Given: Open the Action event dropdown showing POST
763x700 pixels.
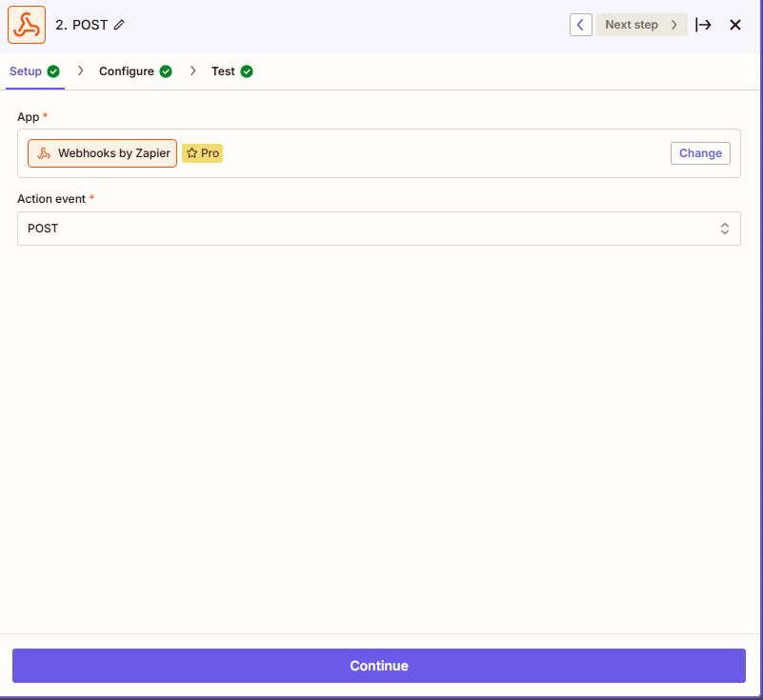Looking at the screenshot, I should (379, 229).
